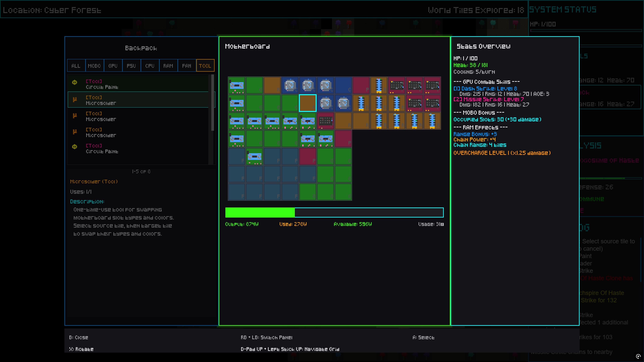
Task: Click the Dash Strike Level 8 skill entry
Action: click(485, 88)
